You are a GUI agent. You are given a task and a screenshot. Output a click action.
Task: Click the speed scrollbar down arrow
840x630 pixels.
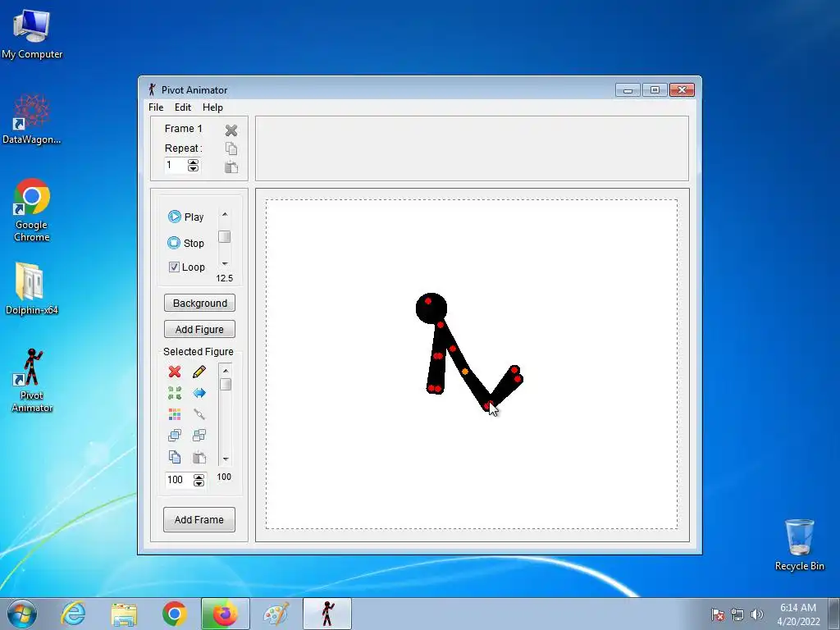coord(225,263)
